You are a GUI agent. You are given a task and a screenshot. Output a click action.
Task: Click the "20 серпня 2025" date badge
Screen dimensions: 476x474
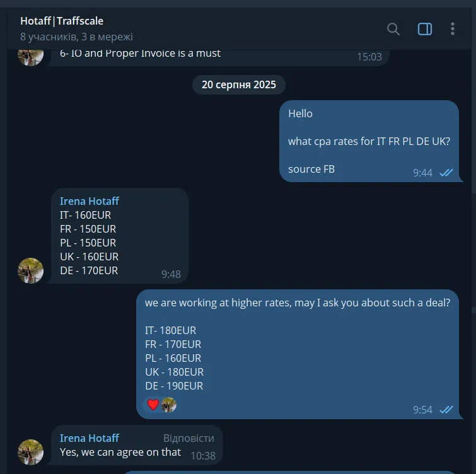click(x=238, y=84)
